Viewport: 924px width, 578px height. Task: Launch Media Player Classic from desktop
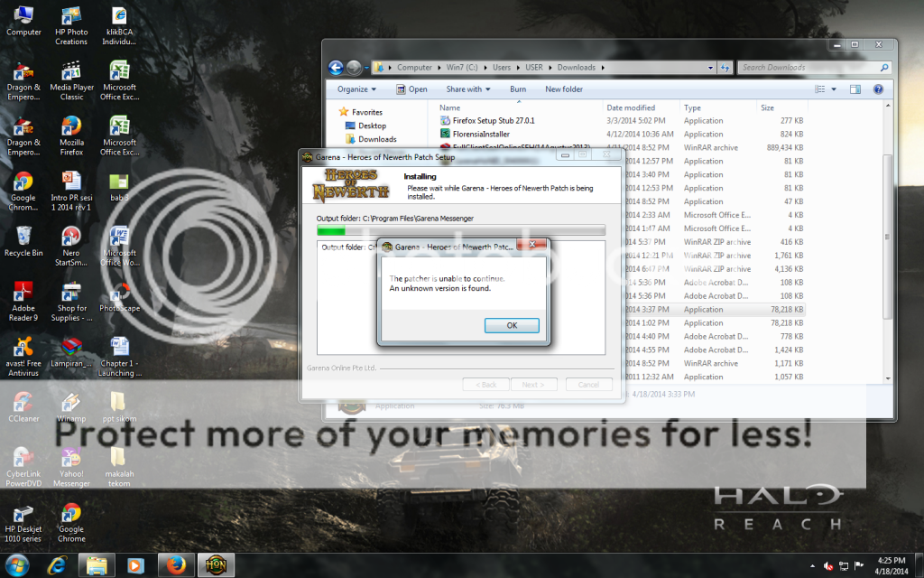click(71, 80)
